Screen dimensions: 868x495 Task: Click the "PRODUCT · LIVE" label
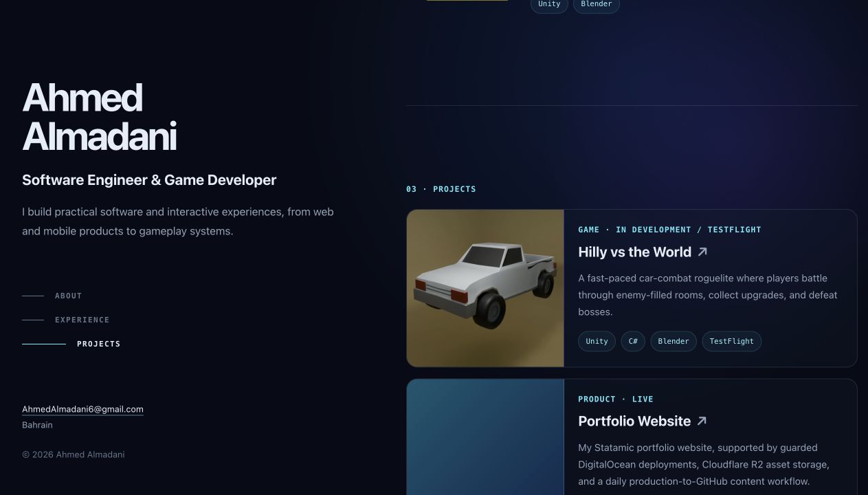(x=616, y=399)
